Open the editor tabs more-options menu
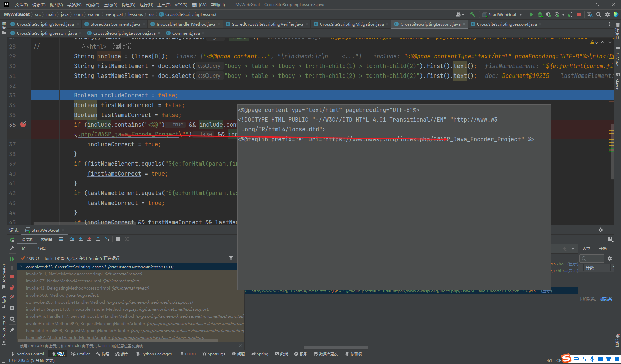Image resolution: width=621 pixels, height=364 pixels. pos(609,24)
